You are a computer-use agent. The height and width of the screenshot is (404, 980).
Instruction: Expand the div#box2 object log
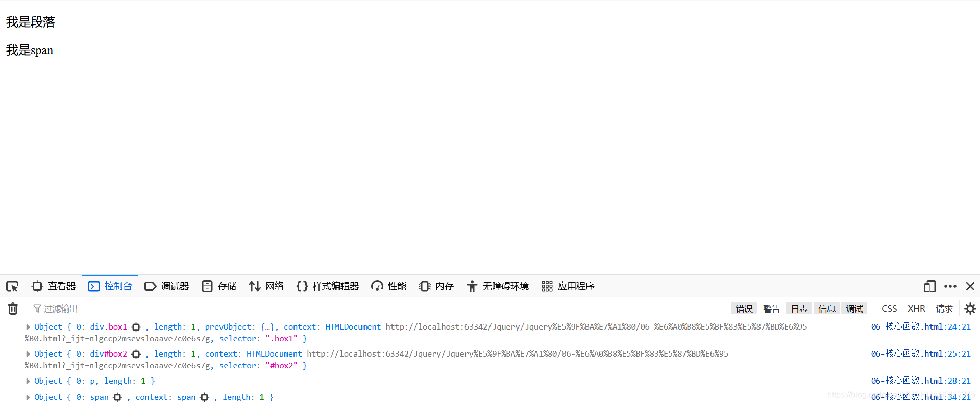tap(28, 354)
